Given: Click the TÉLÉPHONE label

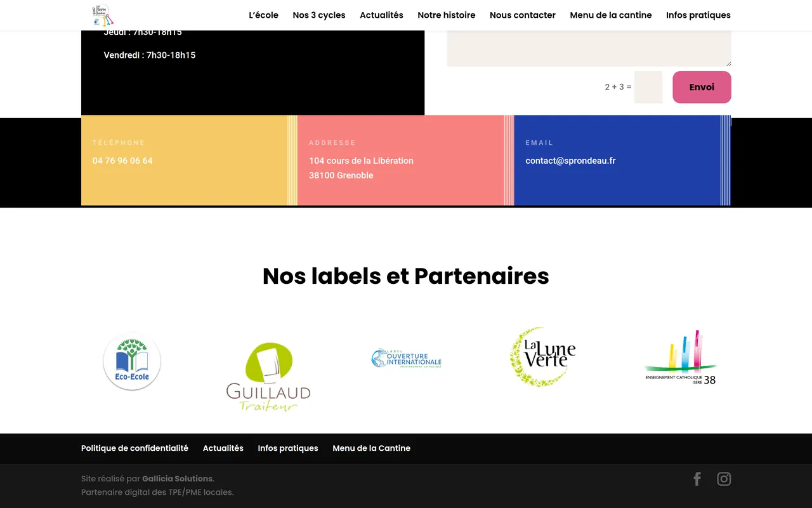Looking at the screenshot, I should (119, 143).
